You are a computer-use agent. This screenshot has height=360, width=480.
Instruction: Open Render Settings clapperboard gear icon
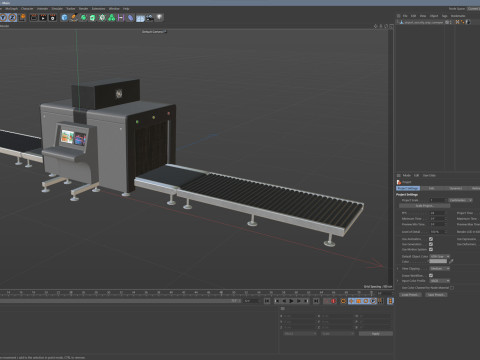(x=52, y=18)
